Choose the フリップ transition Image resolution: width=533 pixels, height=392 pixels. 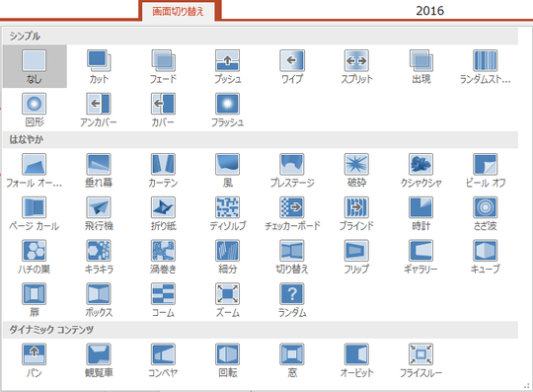[x=356, y=257]
